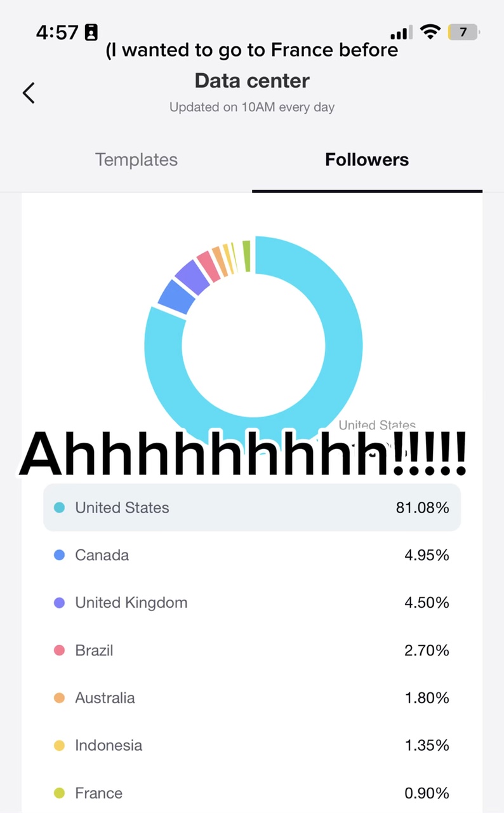Tap the Data center page title
Image resolution: width=504 pixels, height=813 pixels.
click(x=252, y=81)
